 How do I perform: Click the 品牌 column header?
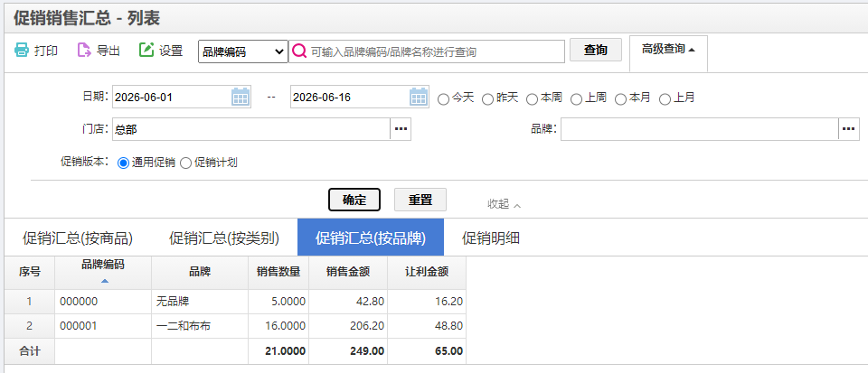tap(200, 272)
